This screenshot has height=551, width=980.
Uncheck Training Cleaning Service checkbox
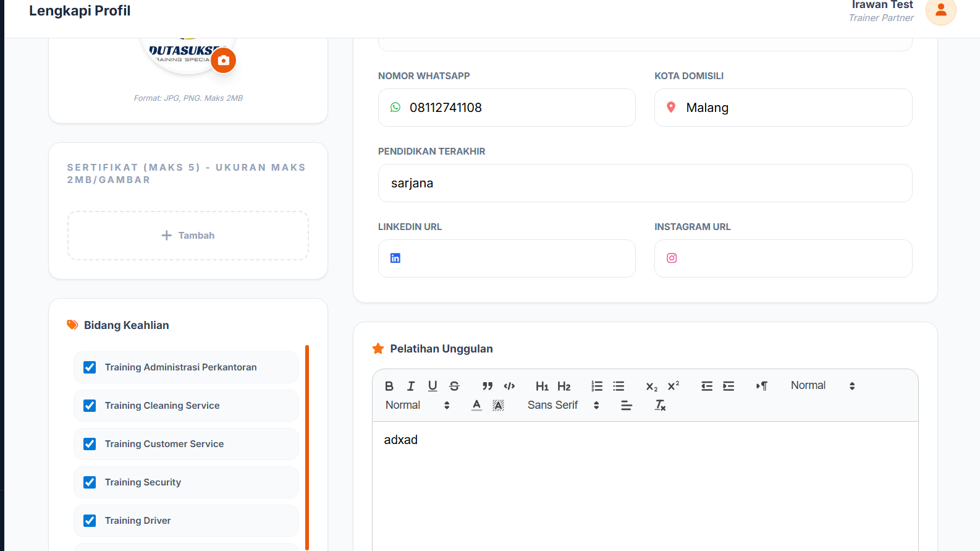coord(90,406)
